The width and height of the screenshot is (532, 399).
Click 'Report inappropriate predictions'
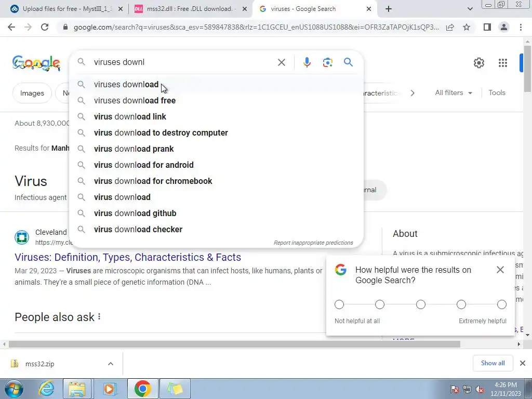coord(313,243)
